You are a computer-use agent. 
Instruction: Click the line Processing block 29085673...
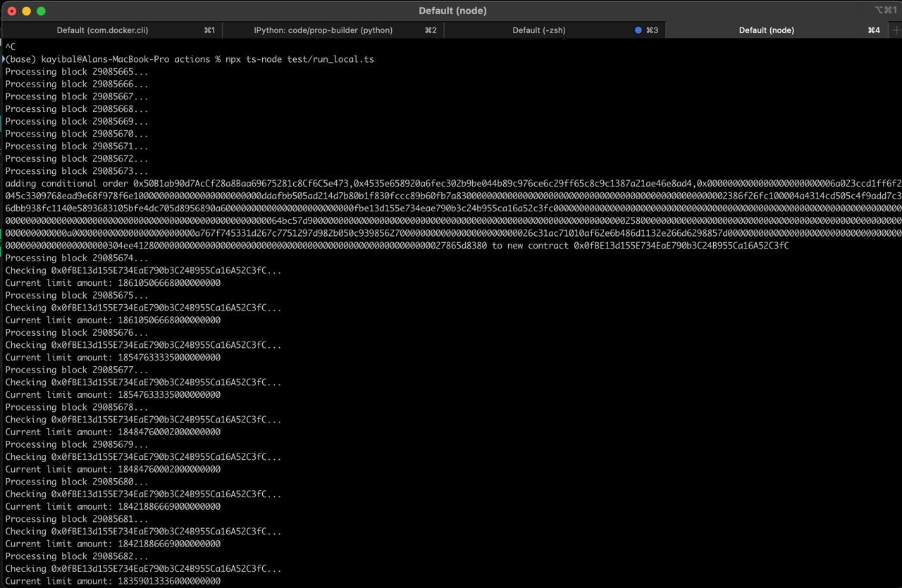point(77,171)
